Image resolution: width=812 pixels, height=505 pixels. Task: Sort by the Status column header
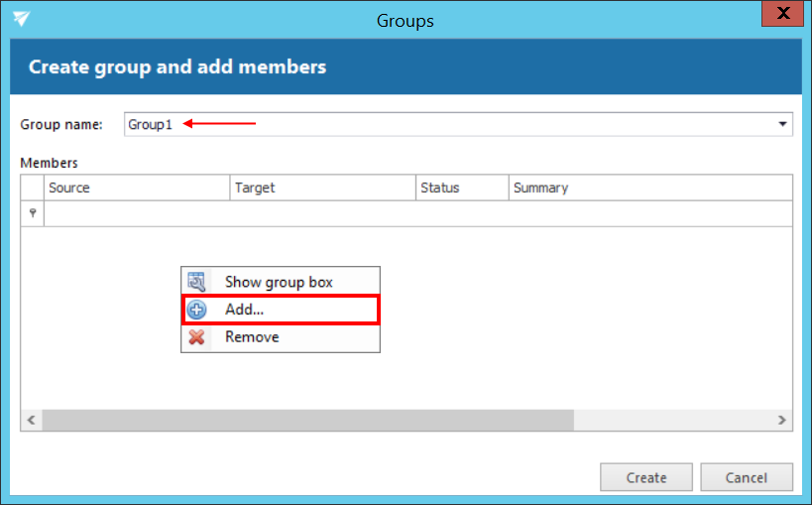(x=462, y=188)
